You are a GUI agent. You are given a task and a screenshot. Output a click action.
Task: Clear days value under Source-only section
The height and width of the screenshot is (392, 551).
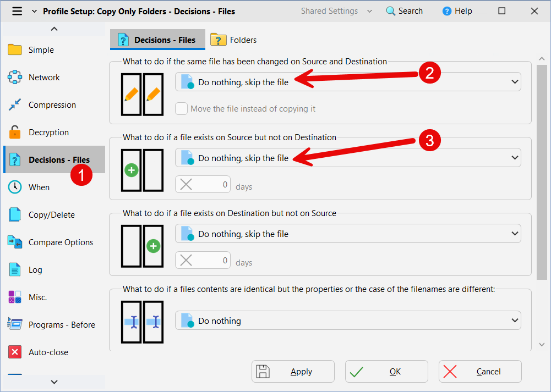pyautogui.click(x=186, y=184)
